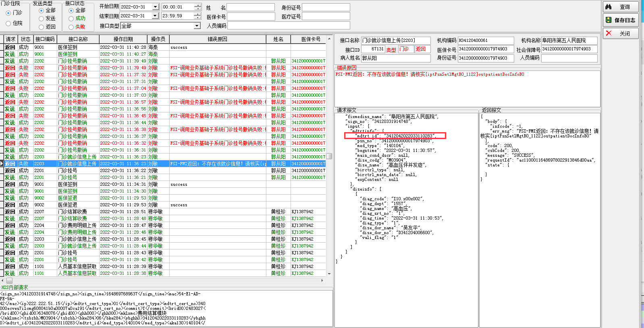Click the 社会保障号 detail field
Screen dimensions: 644x328
click(569, 49)
